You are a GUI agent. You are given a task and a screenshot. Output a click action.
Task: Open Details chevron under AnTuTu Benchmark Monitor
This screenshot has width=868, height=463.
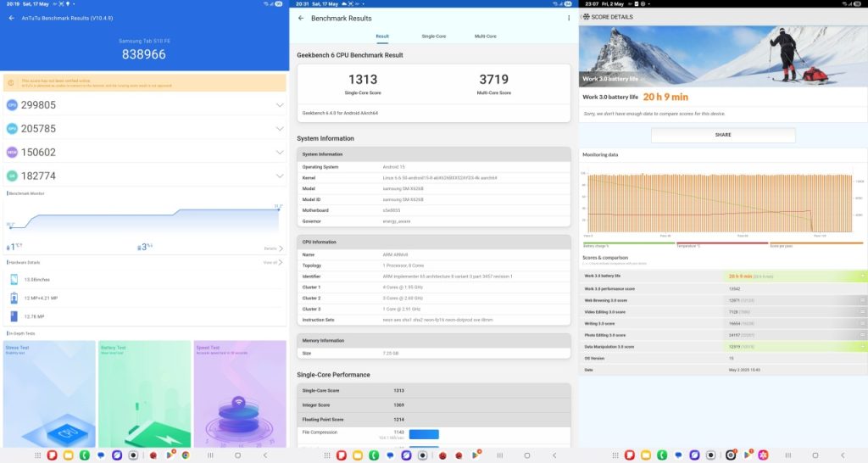pos(280,248)
